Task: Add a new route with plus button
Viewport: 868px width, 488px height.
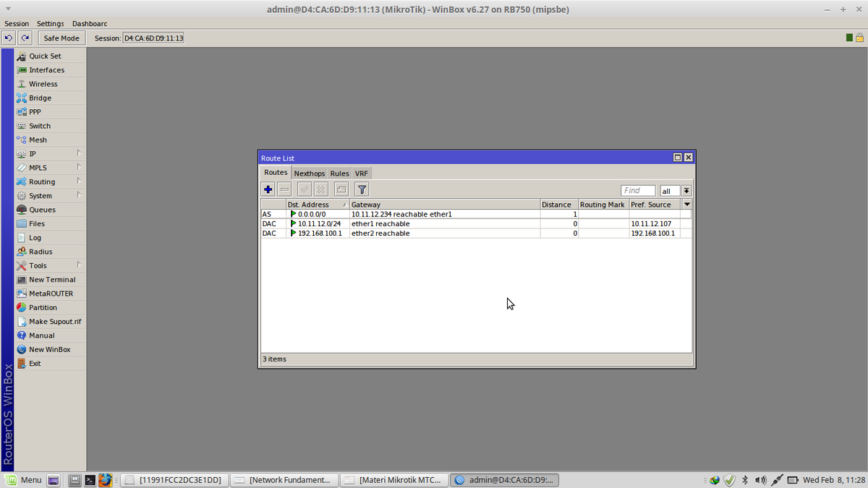Action: (268, 189)
